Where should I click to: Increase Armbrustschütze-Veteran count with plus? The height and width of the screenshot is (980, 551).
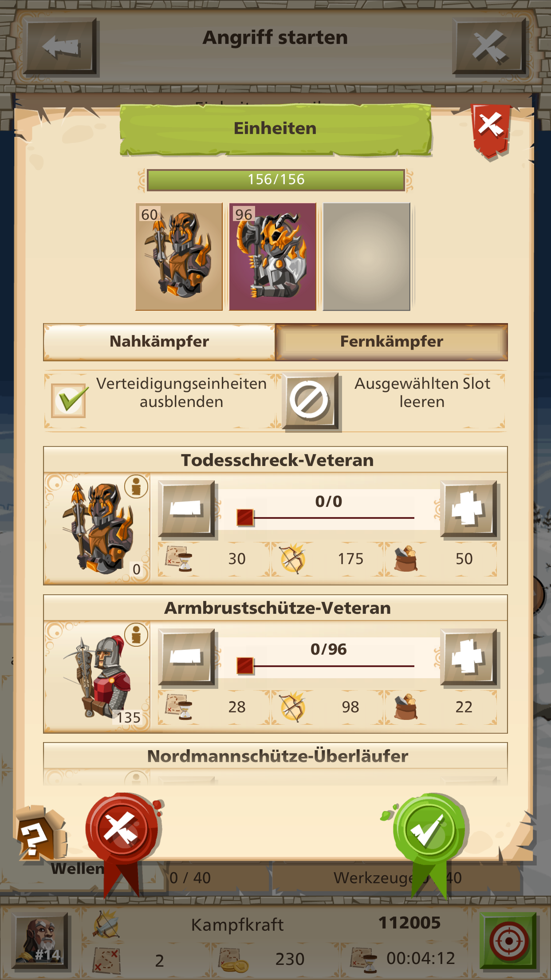click(x=468, y=657)
